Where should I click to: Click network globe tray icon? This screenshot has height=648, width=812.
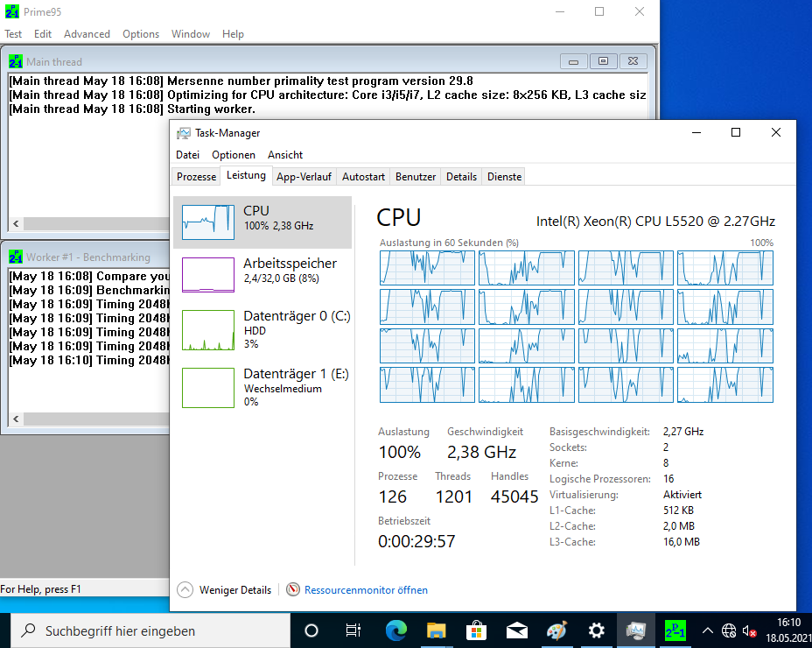point(729,630)
